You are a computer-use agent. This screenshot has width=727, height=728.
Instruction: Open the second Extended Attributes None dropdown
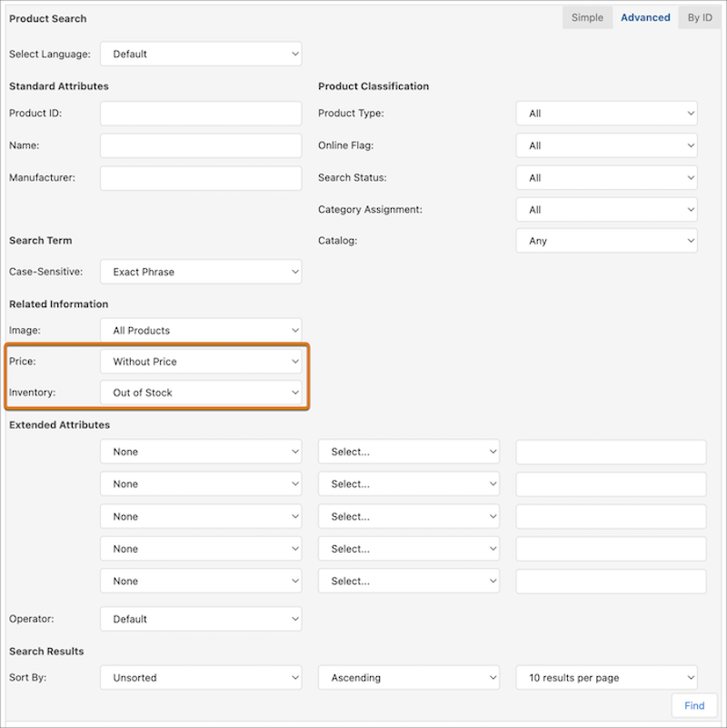(x=201, y=484)
